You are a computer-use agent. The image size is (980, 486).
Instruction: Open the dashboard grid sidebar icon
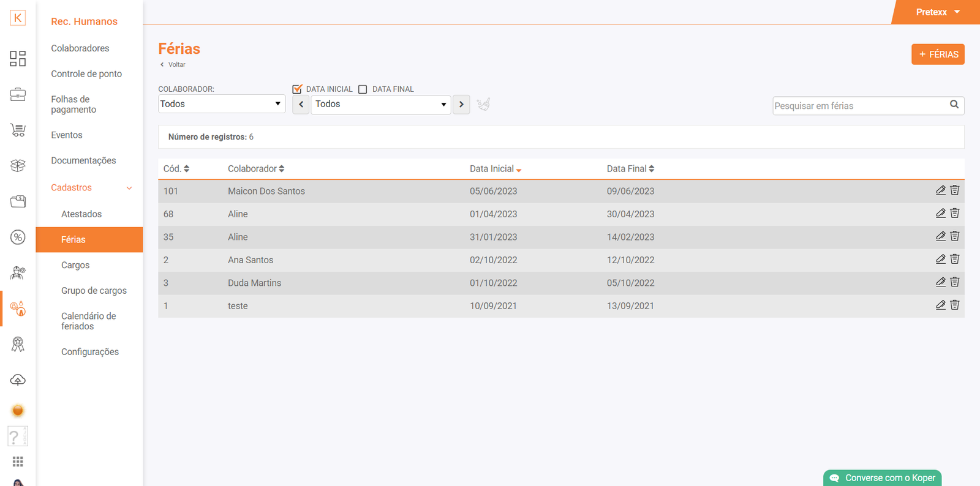(18, 59)
